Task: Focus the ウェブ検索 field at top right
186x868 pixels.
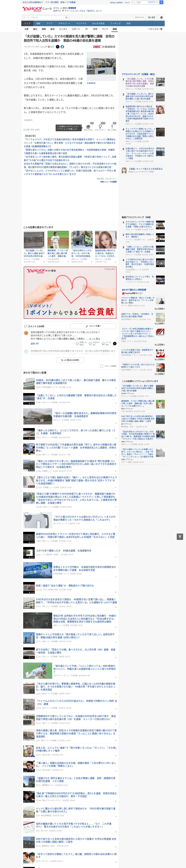Action: tap(139, 2)
